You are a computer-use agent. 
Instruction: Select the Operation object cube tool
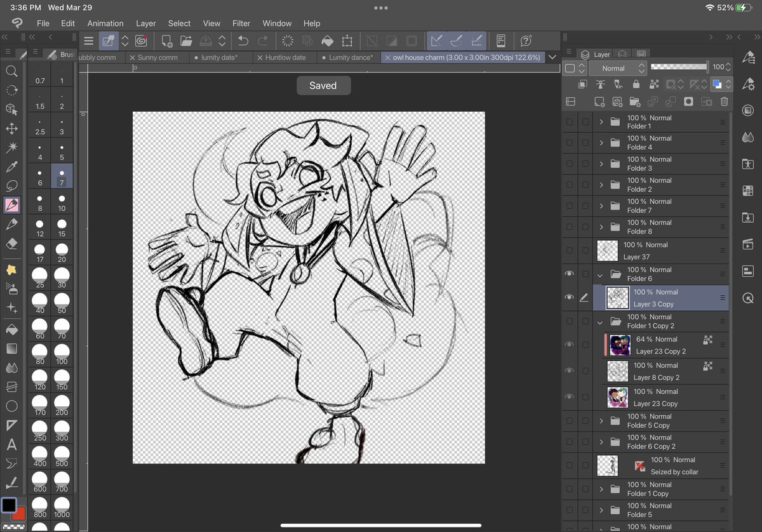click(x=11, y=109)
